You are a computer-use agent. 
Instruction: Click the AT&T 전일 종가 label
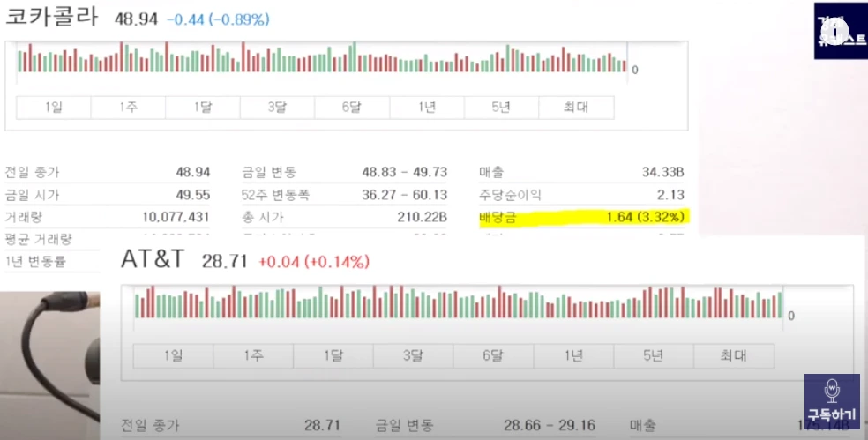pyautogui.click(x=151, y=426)
